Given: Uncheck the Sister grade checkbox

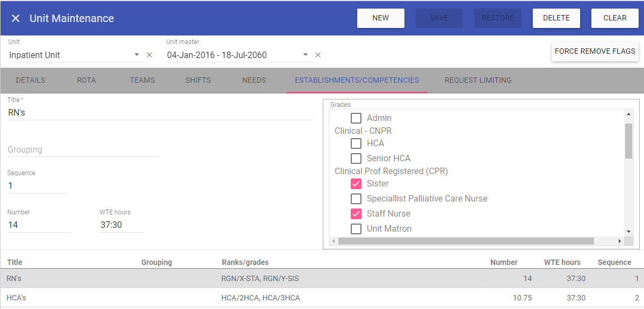Looking at the screenshot, I should point(356,184).
